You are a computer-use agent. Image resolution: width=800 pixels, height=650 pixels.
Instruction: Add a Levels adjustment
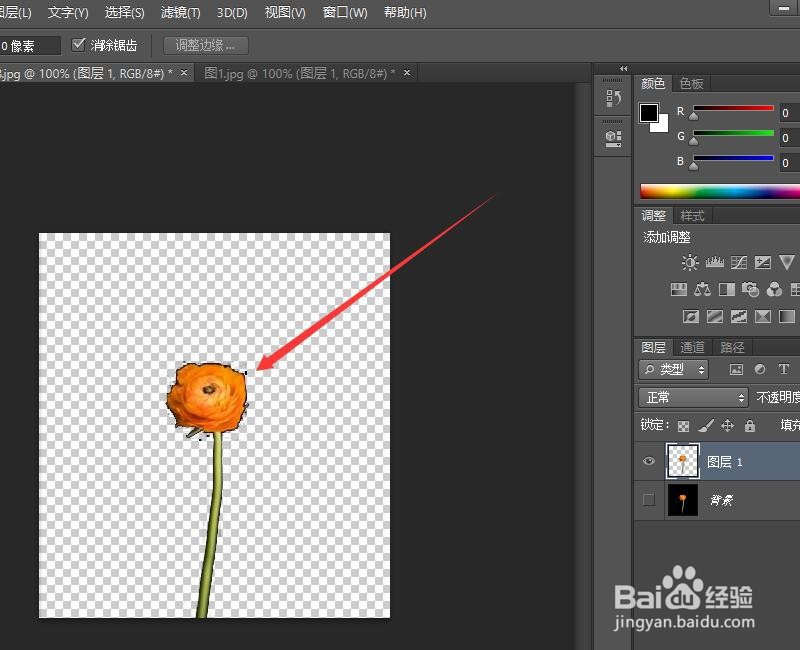coord(714,263)
